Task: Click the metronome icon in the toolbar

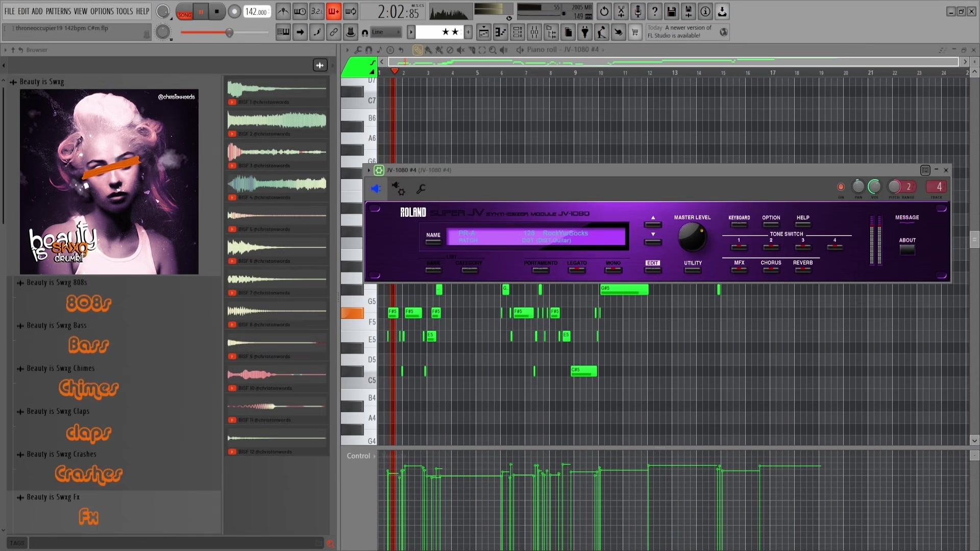Action: (283, 11)
